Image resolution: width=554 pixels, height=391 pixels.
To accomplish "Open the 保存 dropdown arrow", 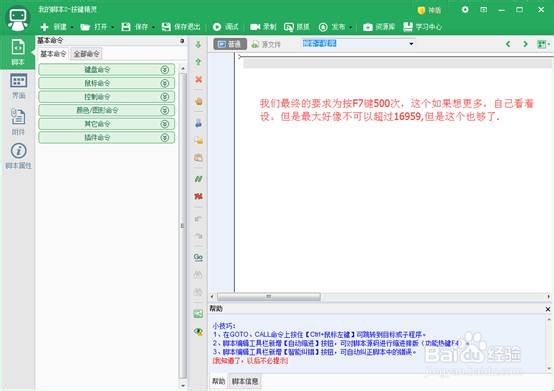I will point(153,27).
